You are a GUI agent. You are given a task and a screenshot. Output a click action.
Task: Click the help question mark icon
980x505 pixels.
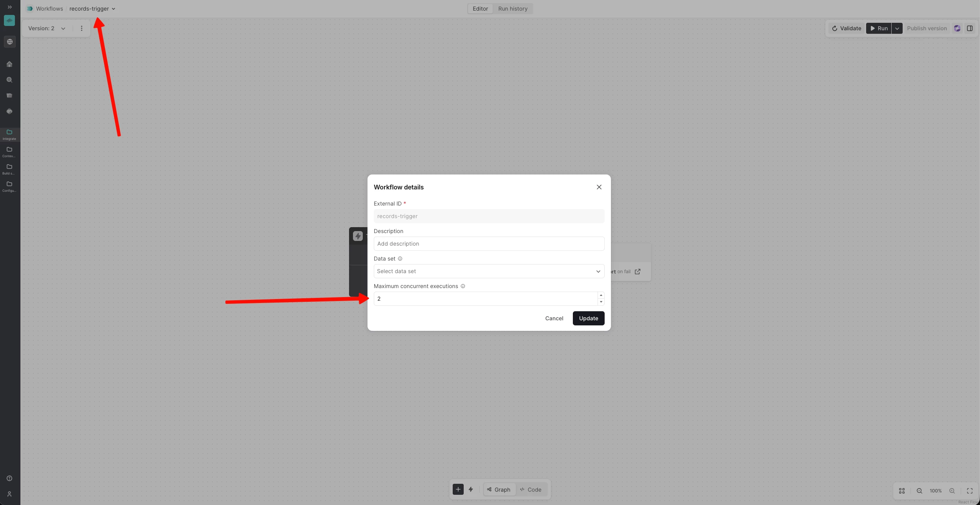pyautogui.click(x=9, y=478)
